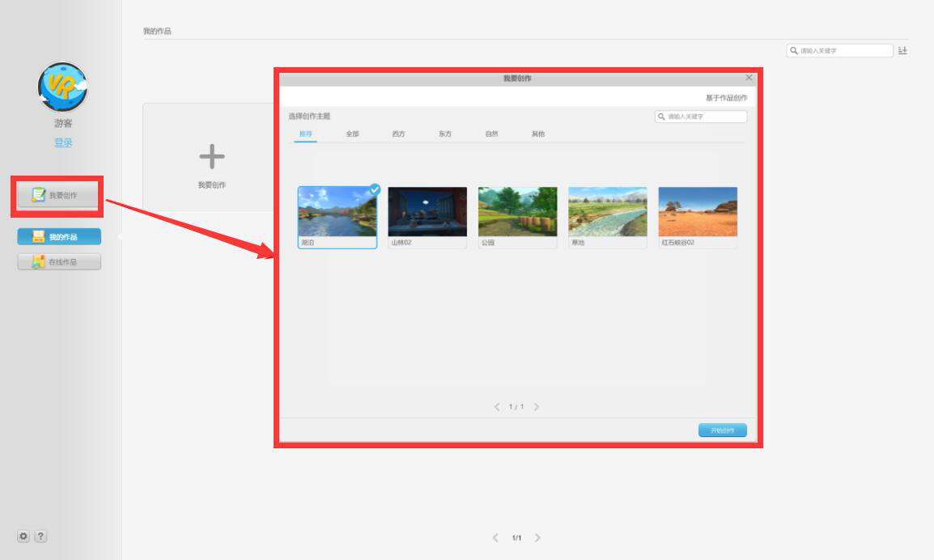
Task: Click the 选择创作主题 label
Action: coord(309,117)
